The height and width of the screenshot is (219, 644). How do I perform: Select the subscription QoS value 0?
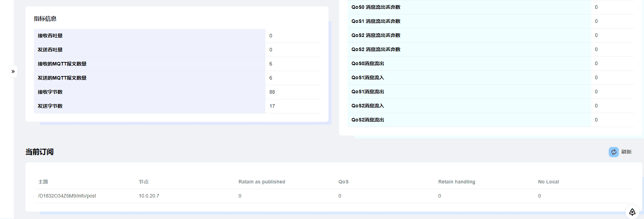(x=340, y=196)
